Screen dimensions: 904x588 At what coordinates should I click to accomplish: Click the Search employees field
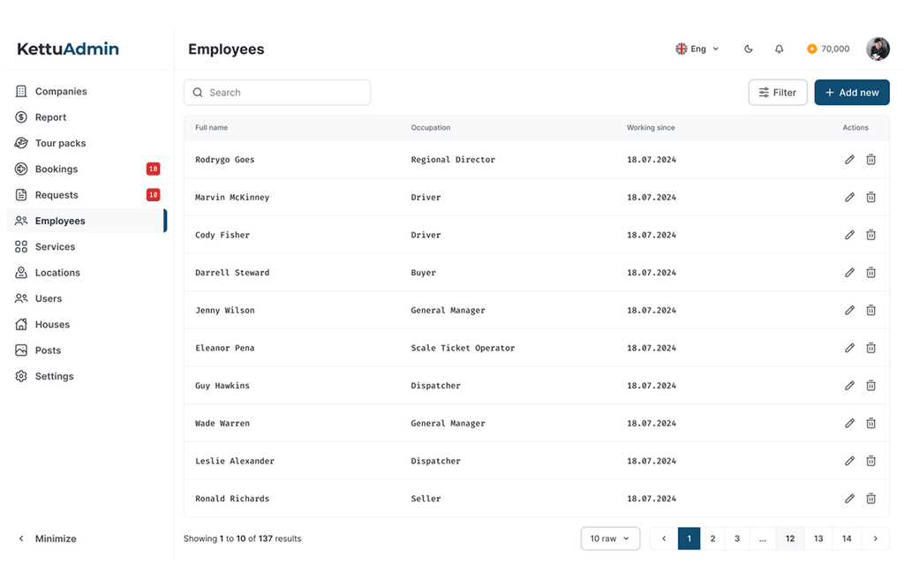tap(277, 93)
